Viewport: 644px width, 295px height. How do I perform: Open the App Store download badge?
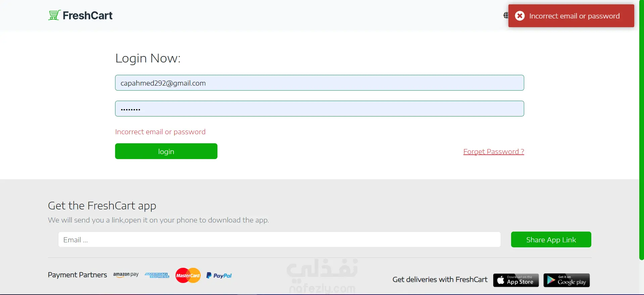[516, 280]
